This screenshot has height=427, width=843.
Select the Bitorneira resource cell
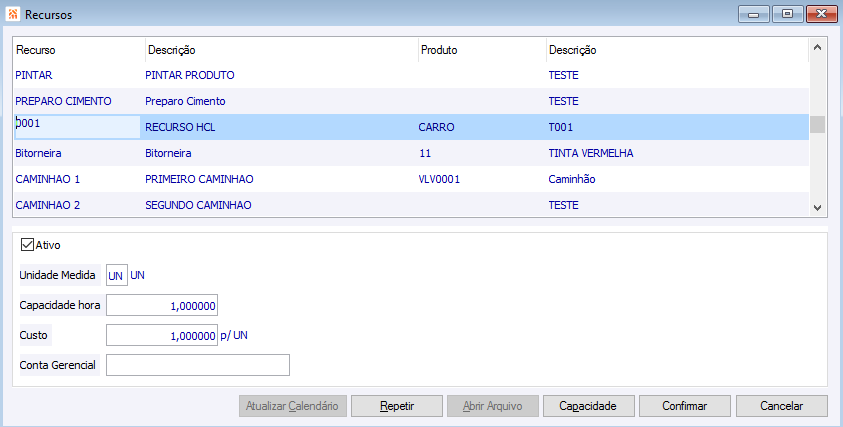pos(38,153)
